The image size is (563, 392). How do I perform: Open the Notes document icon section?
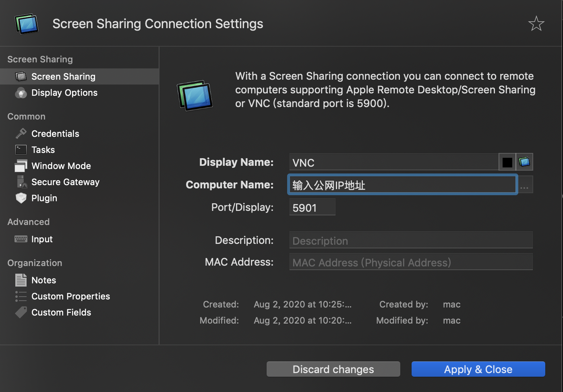[x=21, y=280]
